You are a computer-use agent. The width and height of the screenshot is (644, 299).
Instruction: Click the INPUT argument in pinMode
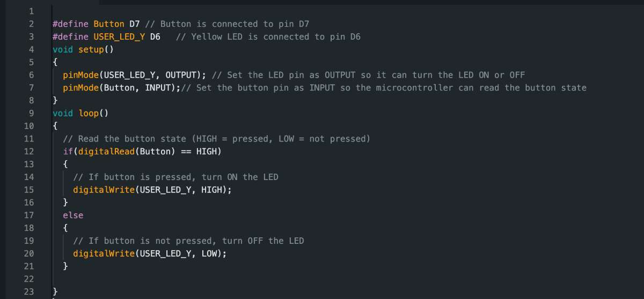tap(159, 87)
